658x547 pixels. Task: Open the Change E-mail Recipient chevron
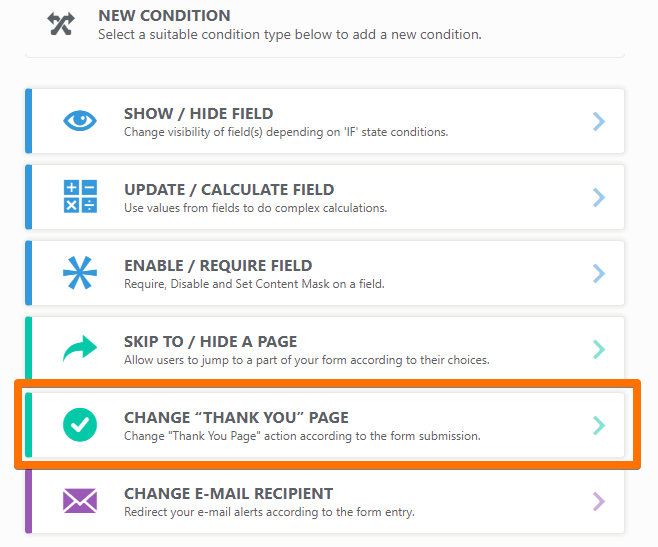[x=598, y=501]
